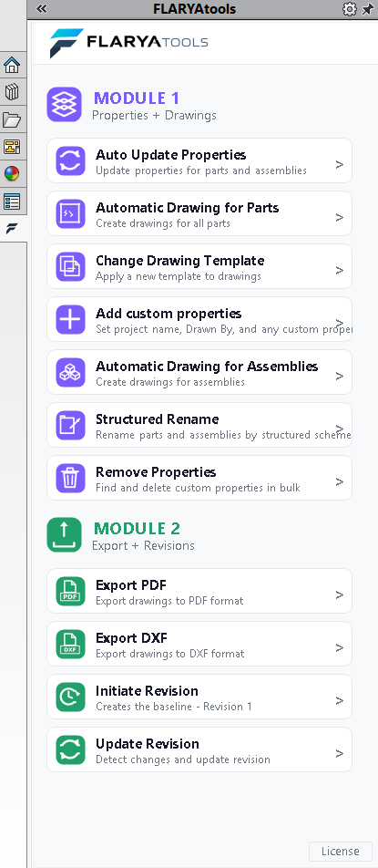Image resolution: width=378 pixels, height=868 pixels.
Task: Select the FLARYAtools sidebar tab icon
Action: 12,228
